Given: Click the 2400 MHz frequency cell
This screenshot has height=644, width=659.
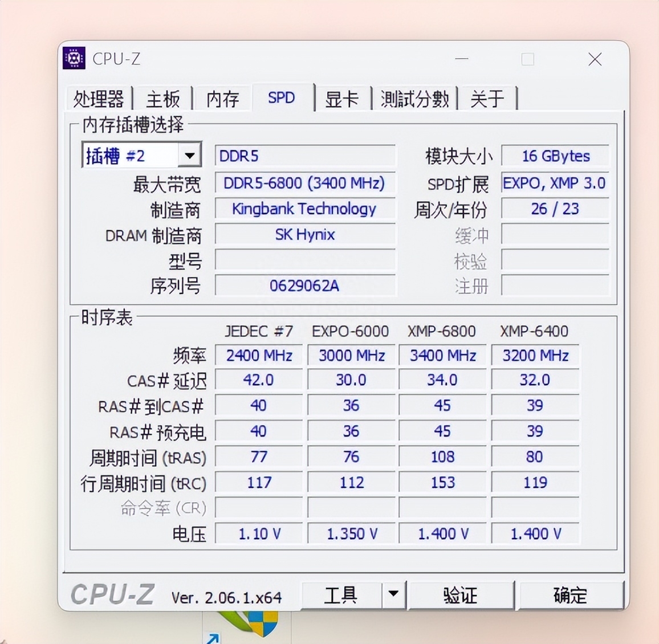Looking at the screenshot, I should [259, 356].
